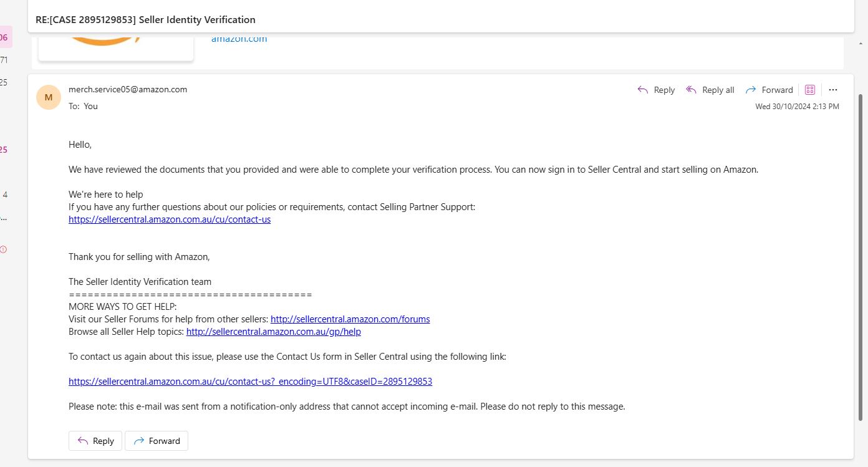
Task: Click the recipient line 'To: You'
Action: (83, 106)
